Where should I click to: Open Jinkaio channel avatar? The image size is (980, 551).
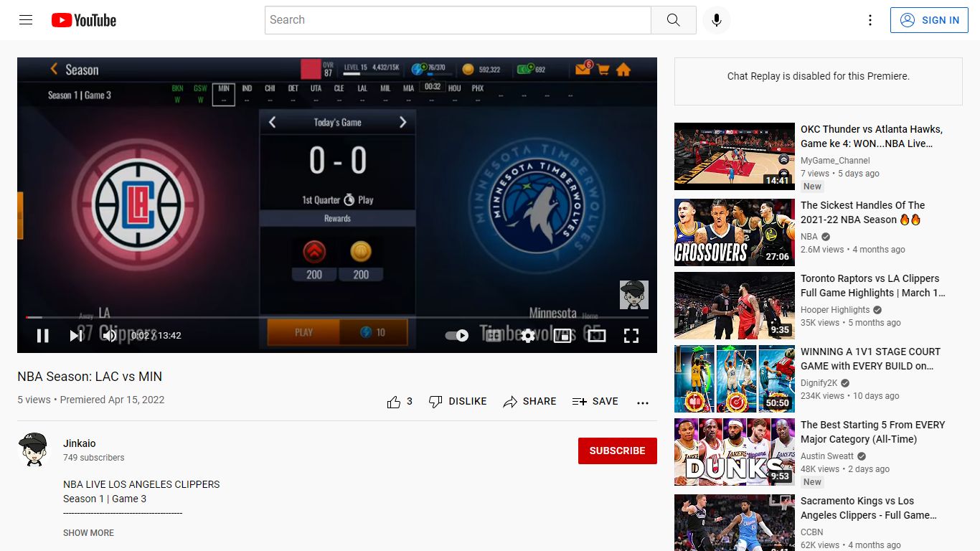(x=33, y=450)
